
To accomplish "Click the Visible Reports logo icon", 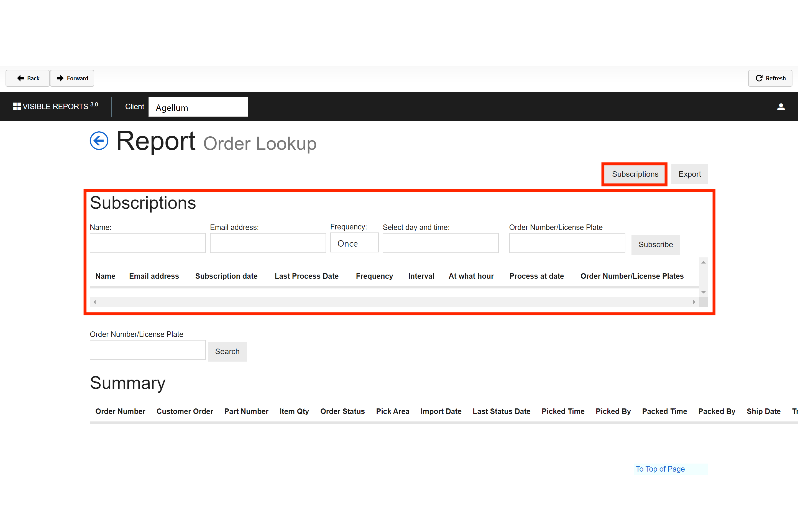I will [16, 106].
